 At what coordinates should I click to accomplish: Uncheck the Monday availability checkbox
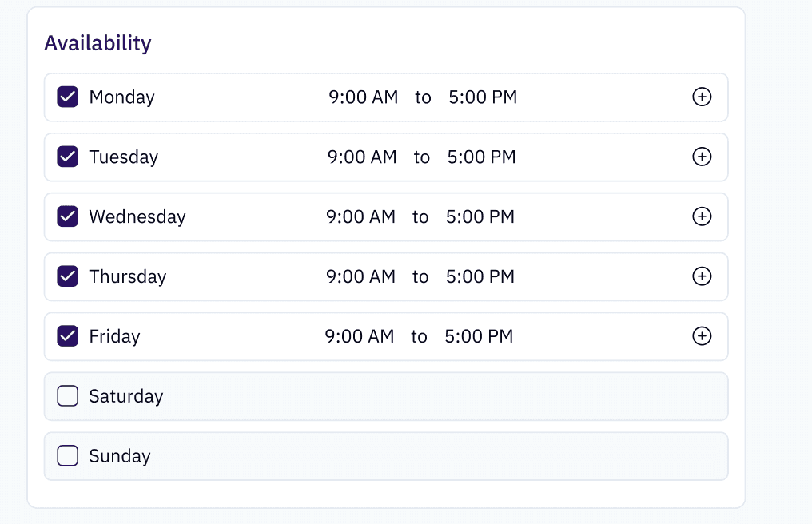coord(68,97)
